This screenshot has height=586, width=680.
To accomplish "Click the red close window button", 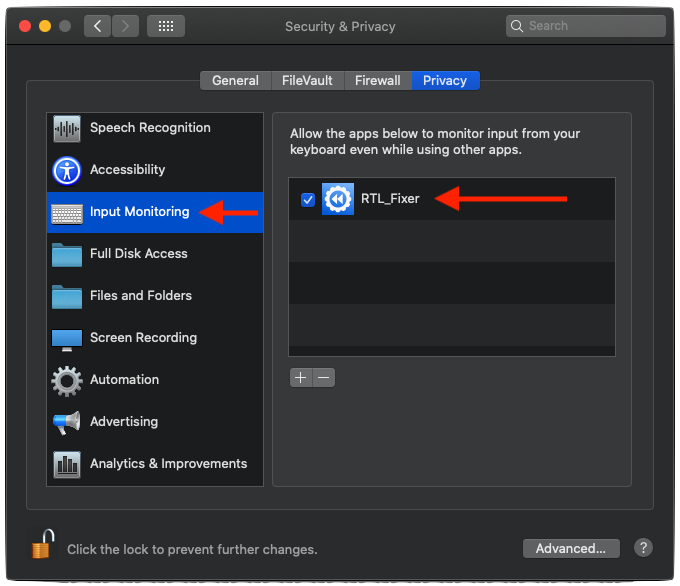I will tap(25, 26).
